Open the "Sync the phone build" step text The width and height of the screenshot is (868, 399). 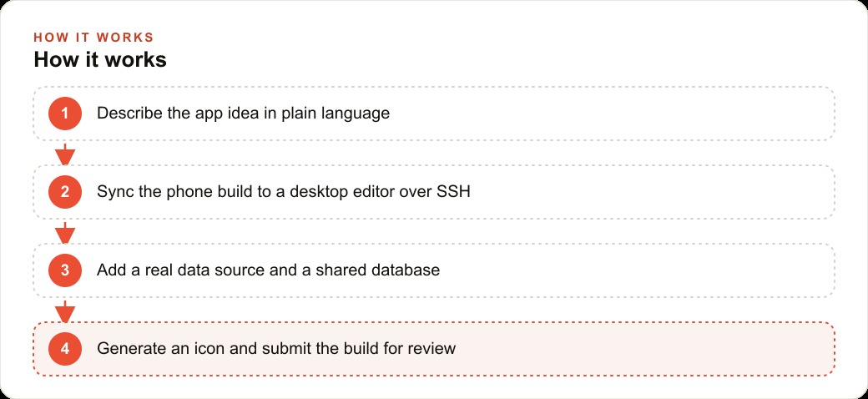point(284,192)
